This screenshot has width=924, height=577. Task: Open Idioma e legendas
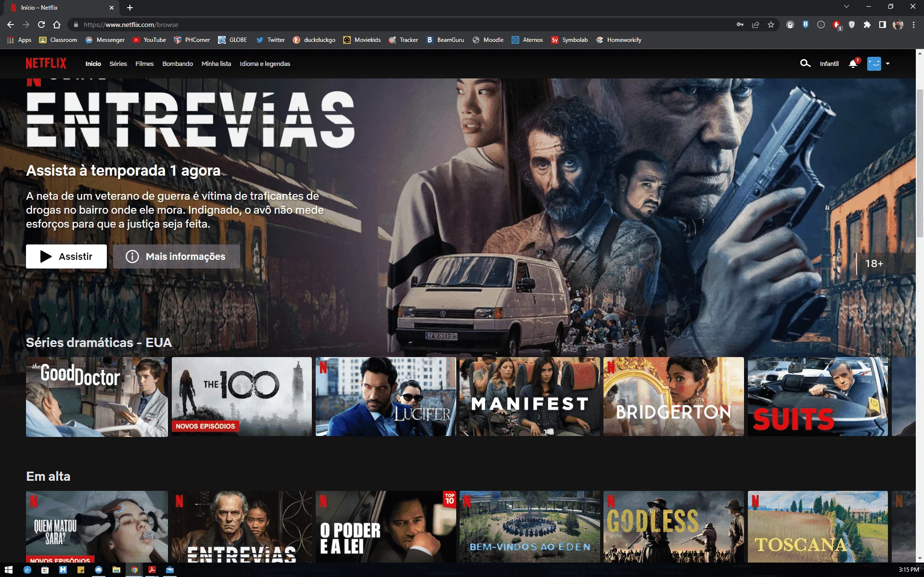[265, 64]
